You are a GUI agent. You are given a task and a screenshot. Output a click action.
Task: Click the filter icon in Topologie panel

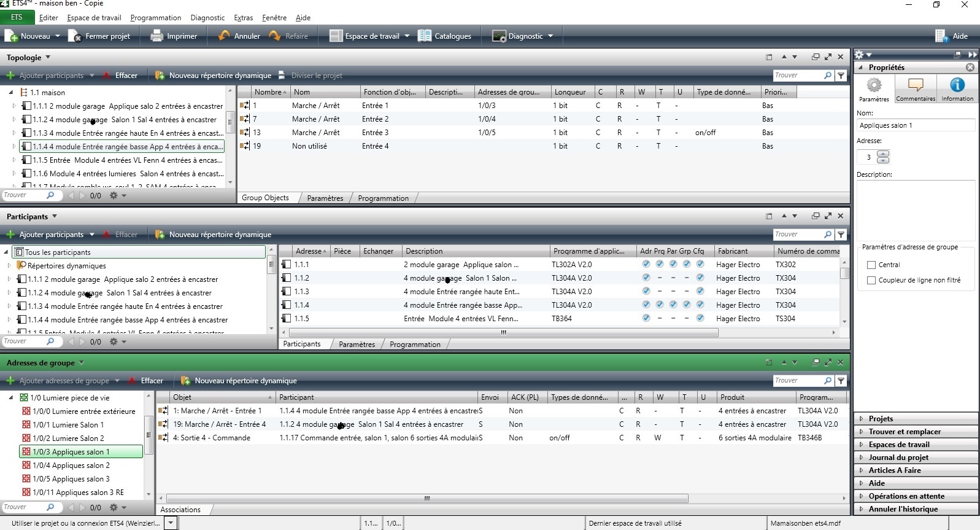pos(841,76)
